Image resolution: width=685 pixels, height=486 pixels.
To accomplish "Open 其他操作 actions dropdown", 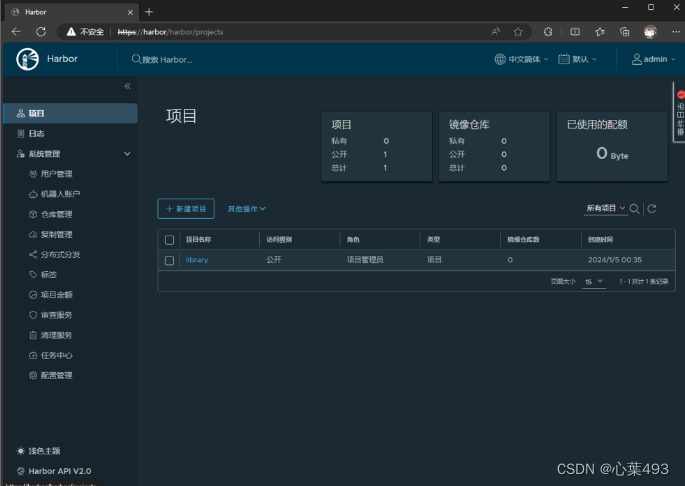I will pos(246,209).
